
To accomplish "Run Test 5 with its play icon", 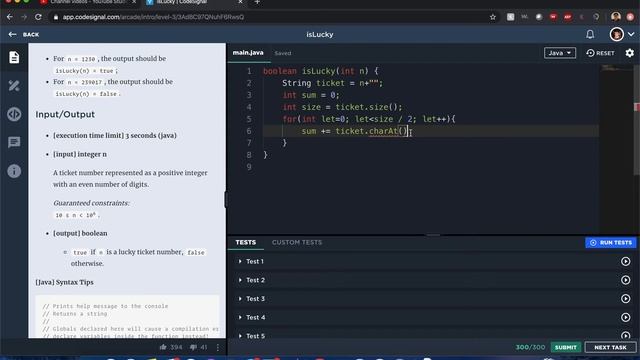I will pyautogui.click(x=625, y=336).
